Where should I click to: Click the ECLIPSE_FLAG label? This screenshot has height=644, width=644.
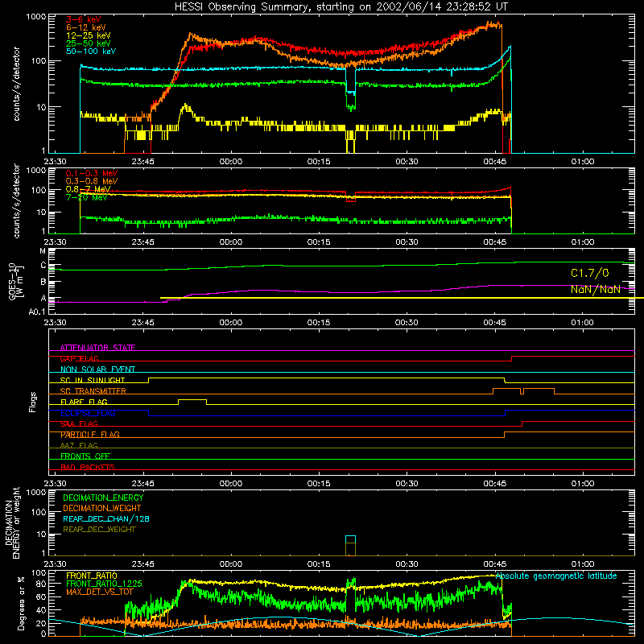pos(88,413)
